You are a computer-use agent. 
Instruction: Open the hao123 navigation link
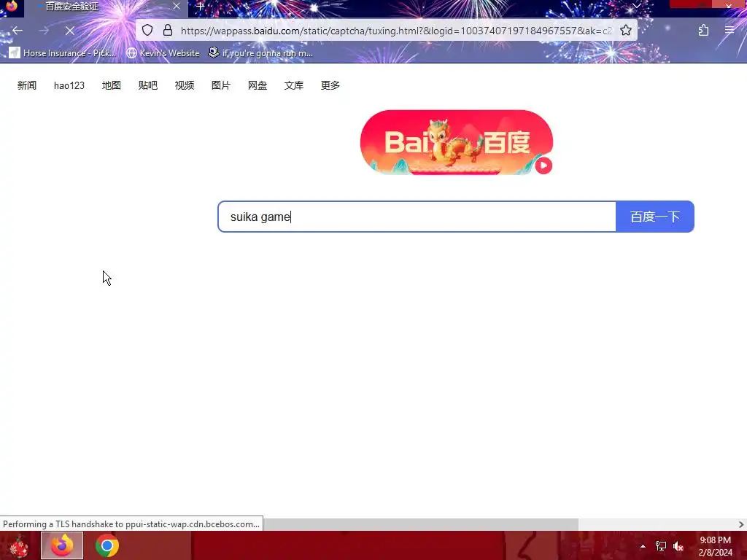point(69,85)
